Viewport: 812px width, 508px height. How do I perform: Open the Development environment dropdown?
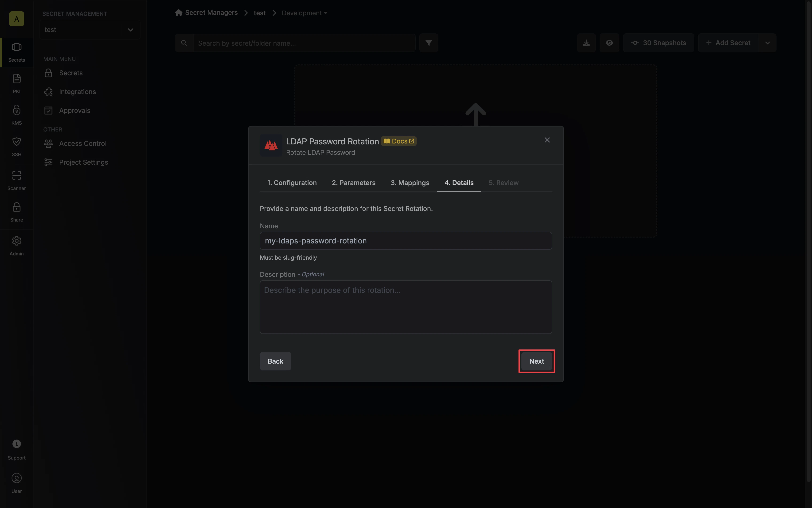304,13
